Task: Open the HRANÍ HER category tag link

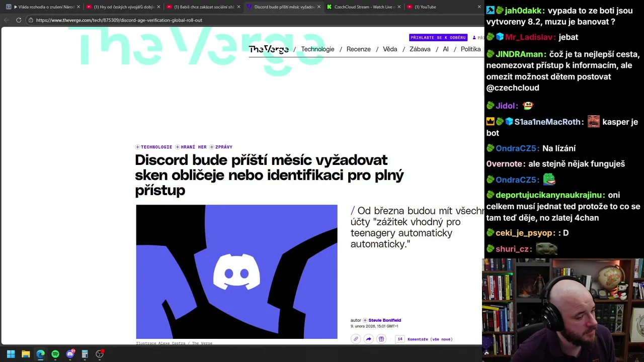Action: 194,147
